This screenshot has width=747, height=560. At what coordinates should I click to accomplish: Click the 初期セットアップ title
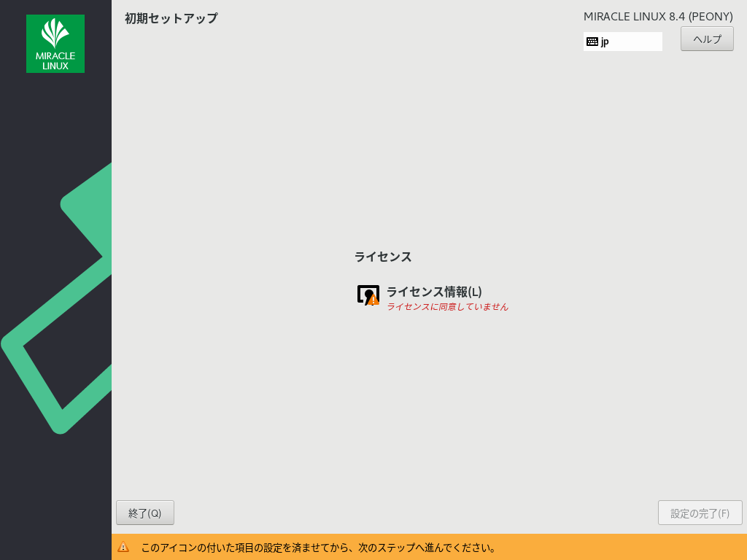[171, 18]
